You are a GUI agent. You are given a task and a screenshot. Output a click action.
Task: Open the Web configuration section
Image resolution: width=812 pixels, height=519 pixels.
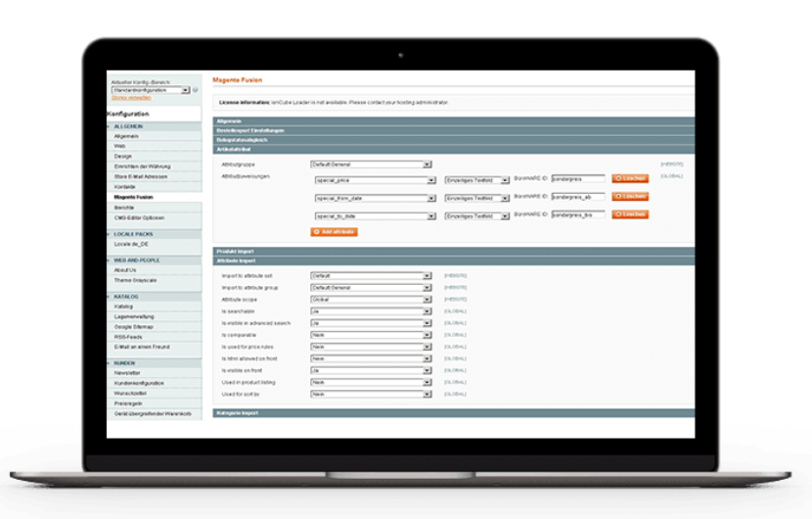[x=119, y=146]
